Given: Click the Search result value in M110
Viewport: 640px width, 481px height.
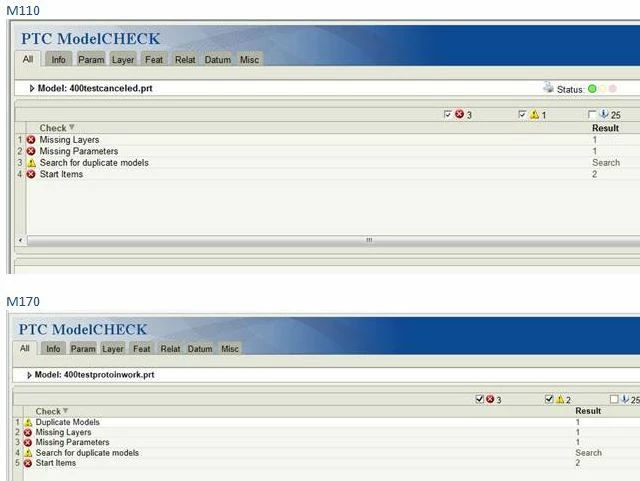Looking at the screenshot, I should (606, 163).
